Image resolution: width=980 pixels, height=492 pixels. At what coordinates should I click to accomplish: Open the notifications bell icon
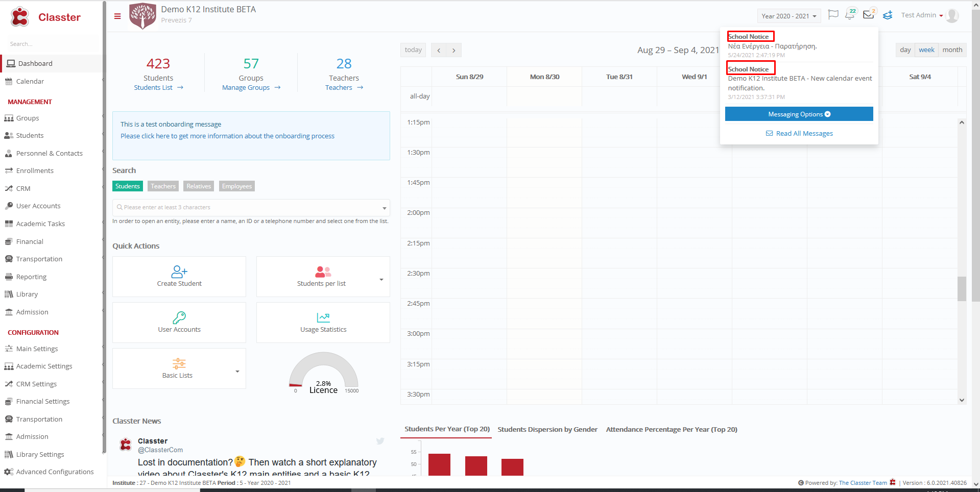point(850,15)
